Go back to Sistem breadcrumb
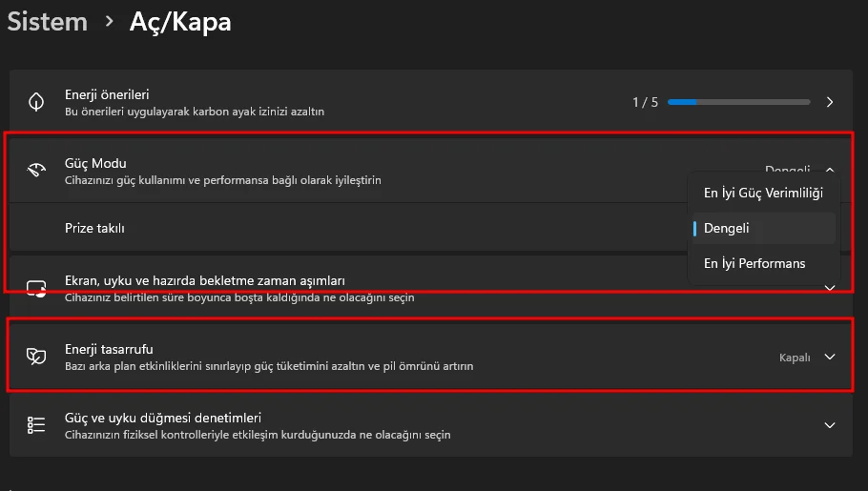This screenshot has width=868, height=491. click(x=48, y=21)
